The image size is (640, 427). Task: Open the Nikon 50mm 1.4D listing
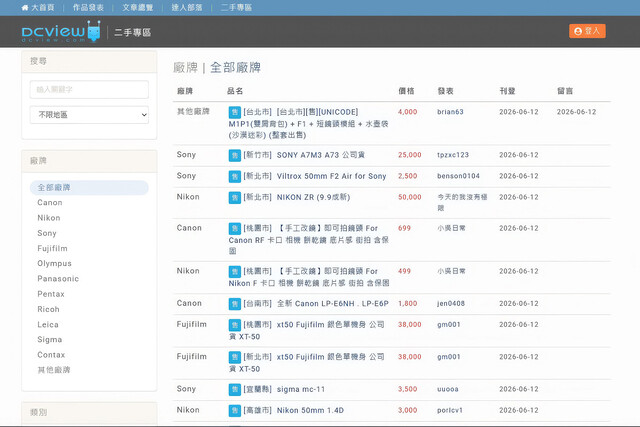click(310, 410)
